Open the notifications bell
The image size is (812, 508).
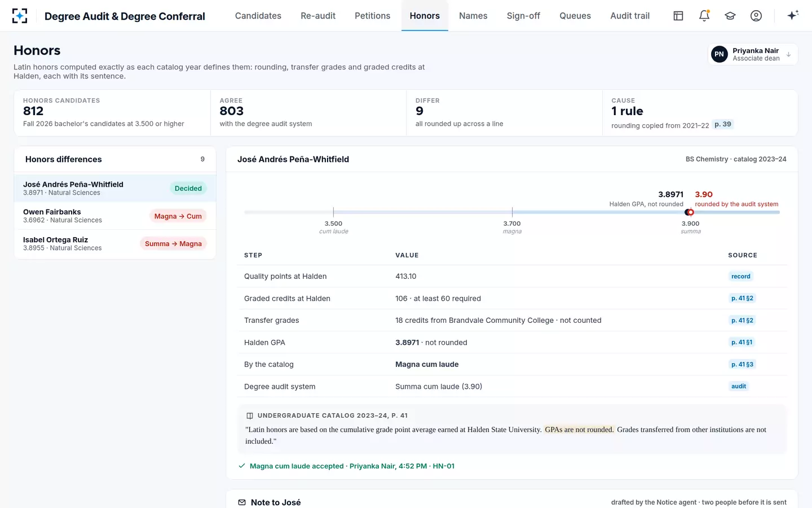[x=704, y=16]
